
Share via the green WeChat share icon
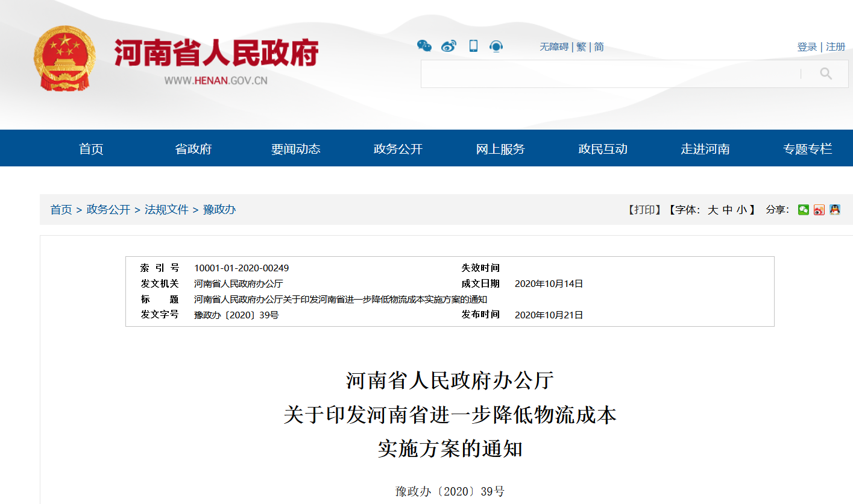coord(803,209)
